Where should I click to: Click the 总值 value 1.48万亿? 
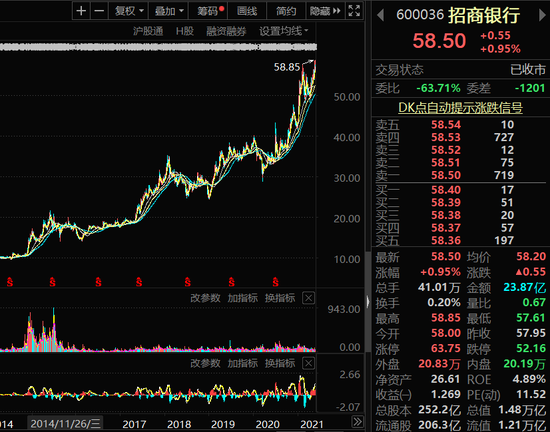(522, 410)
